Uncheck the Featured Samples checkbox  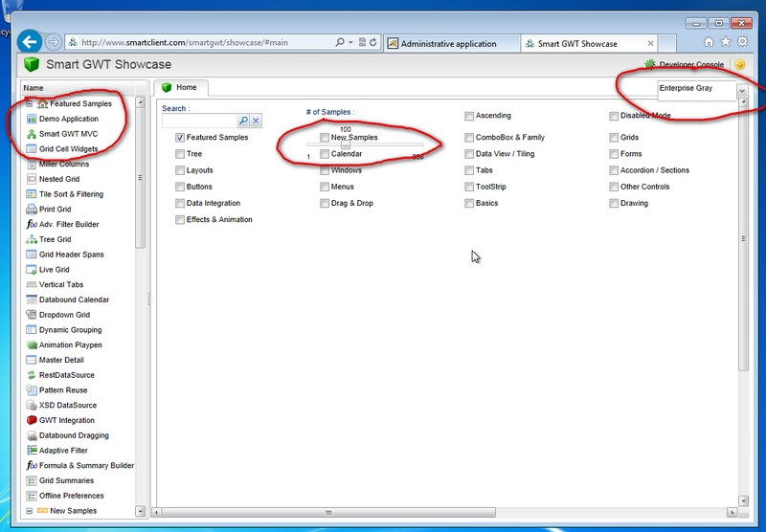(x=181, y=138)
